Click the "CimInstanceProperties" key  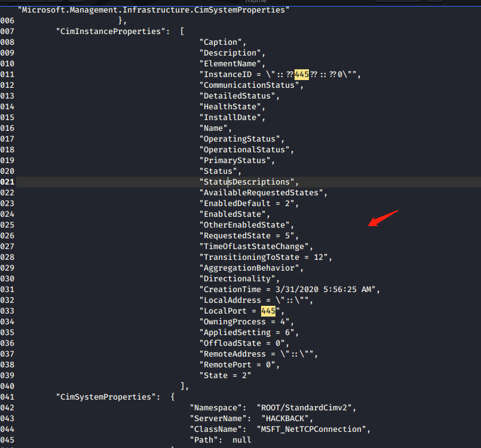tap(111, 31)
